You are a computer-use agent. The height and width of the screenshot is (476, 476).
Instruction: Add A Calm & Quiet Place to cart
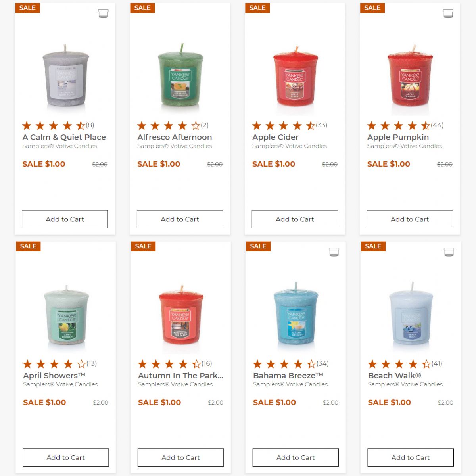65,219
